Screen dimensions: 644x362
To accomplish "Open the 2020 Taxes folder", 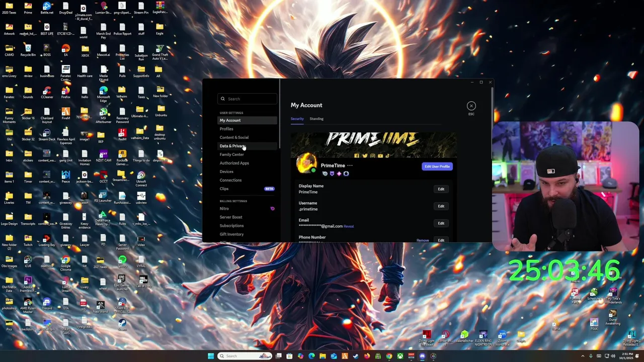I will click(9, 9).
